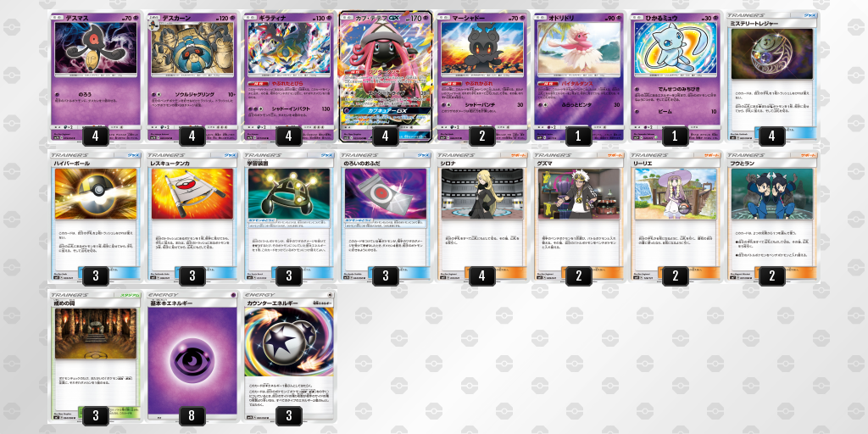
Task: Open the Cofagrigus (デスカーン) card
Action: click(x=192, y=76)
